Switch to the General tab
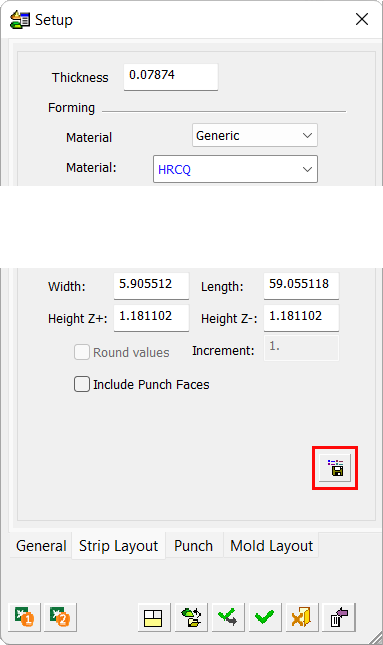Viewport: 383px width, 645px height. 41,545
